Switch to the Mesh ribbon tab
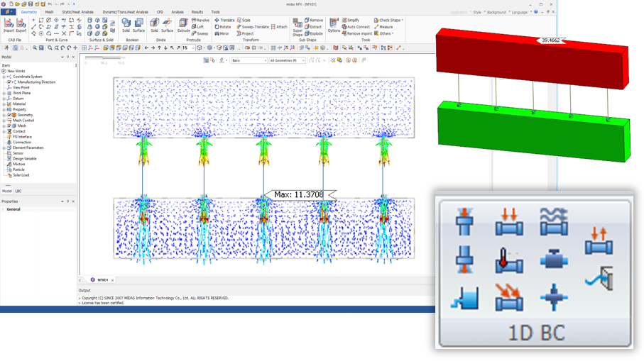The width and height of the screenshot is (644, 361). [49, 12]
